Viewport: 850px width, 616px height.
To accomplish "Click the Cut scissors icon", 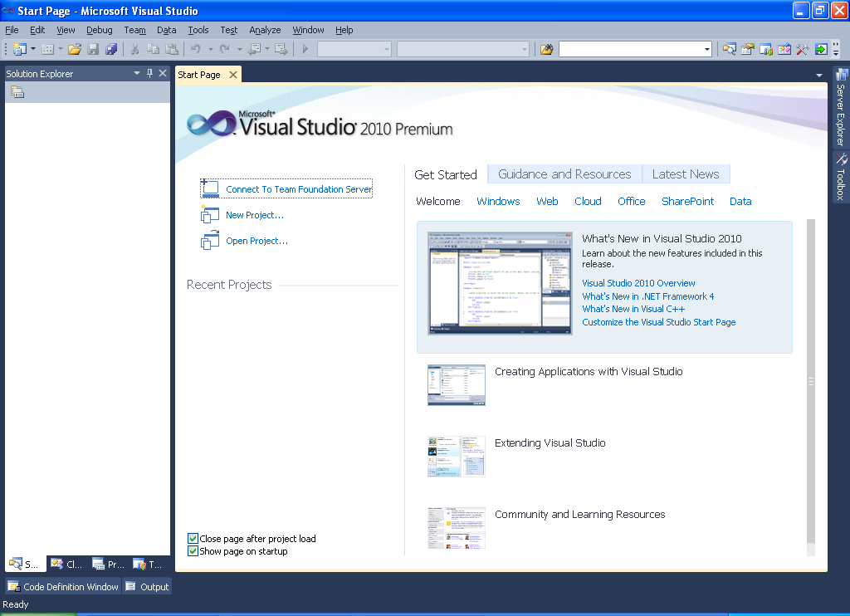I will pos(135,49).
